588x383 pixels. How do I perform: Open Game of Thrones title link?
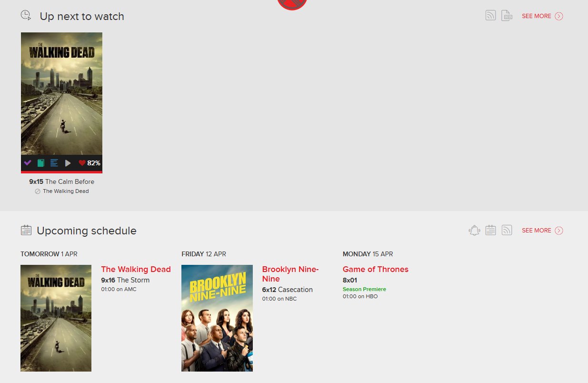point(376,270)
